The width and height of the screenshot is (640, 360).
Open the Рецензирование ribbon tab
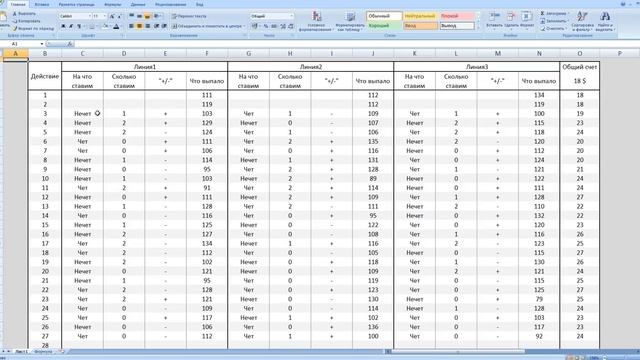point(171,4)
